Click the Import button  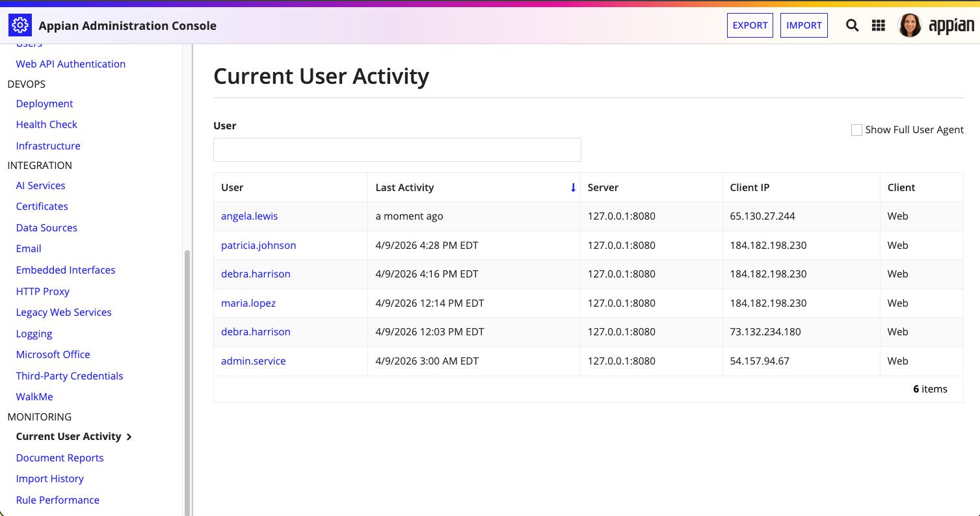point(804,25)
